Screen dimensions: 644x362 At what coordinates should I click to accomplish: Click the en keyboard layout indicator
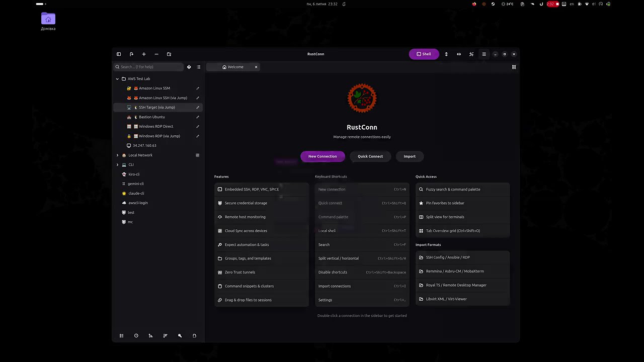coord(572,4)
